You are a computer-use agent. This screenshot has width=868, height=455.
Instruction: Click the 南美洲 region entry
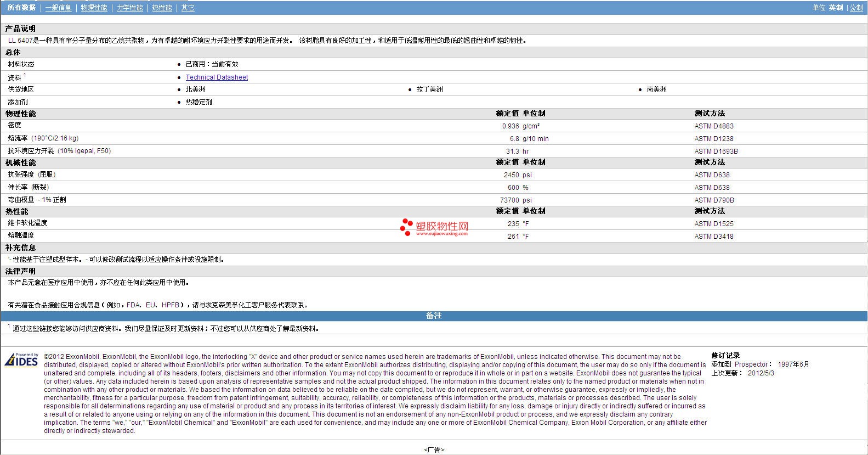[656, 89]
